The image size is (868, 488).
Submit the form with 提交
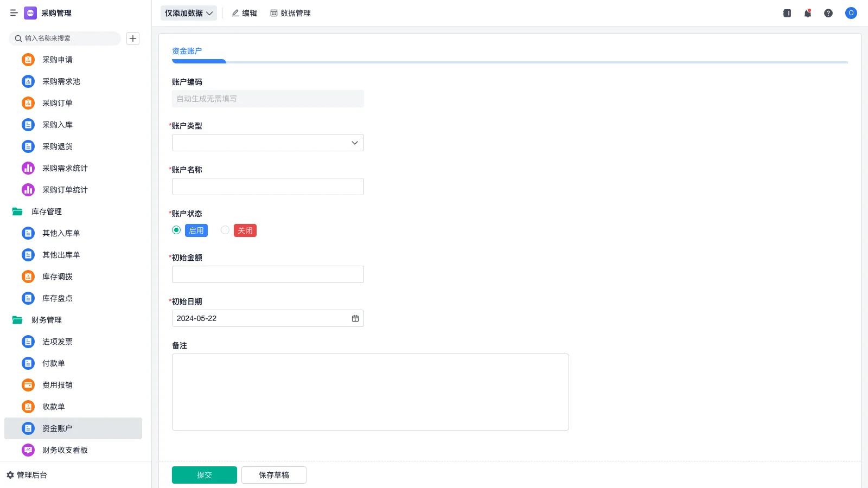pyautogui.click(x=205, y=475)
